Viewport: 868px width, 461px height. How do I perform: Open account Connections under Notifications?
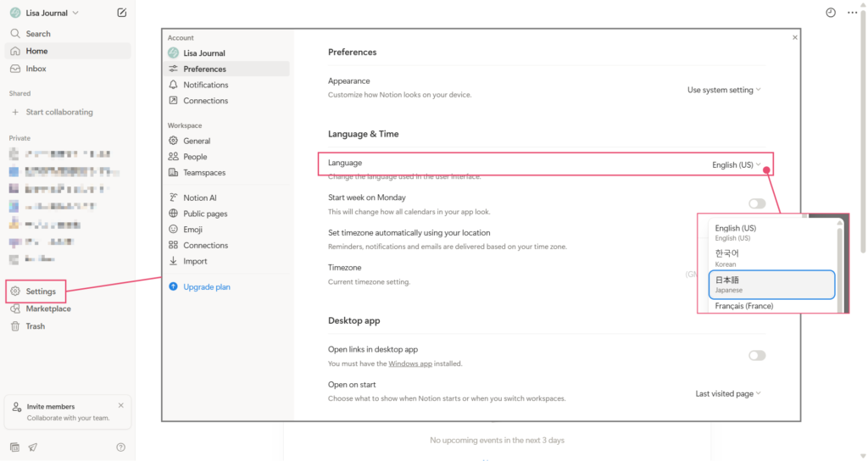click(x=227, y=101)
